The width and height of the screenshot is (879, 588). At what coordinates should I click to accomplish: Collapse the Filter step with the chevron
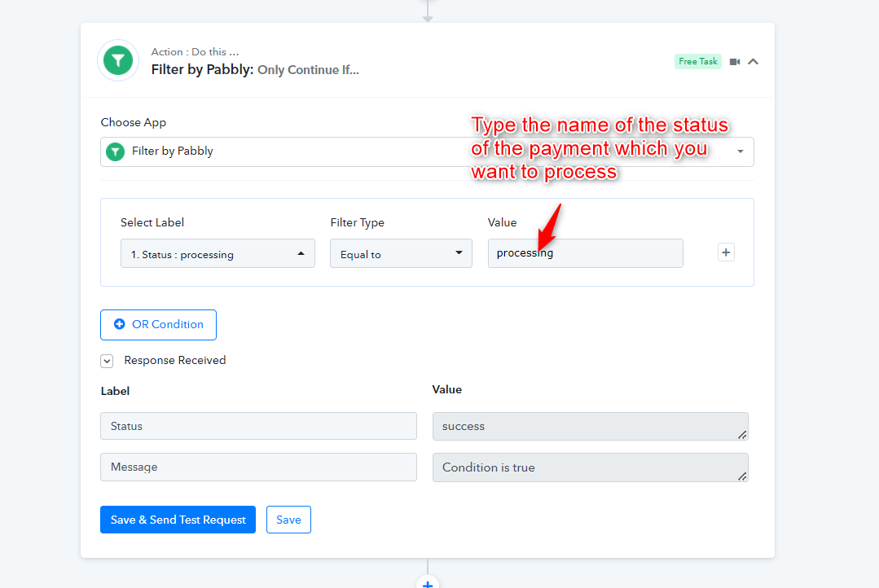tap(754, 62)
